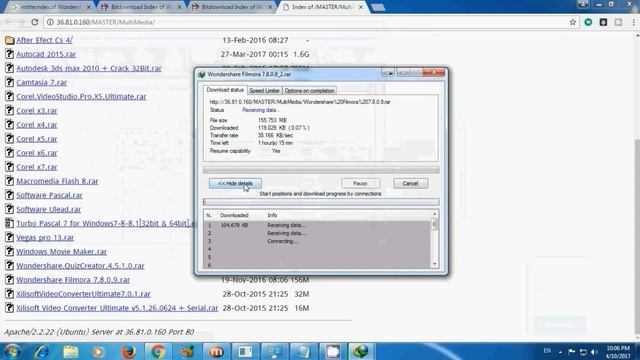Open the media player taskbar icon
The height and width of the screenshot is (360, 640).
pyautogui.click(x=98, y=351)
